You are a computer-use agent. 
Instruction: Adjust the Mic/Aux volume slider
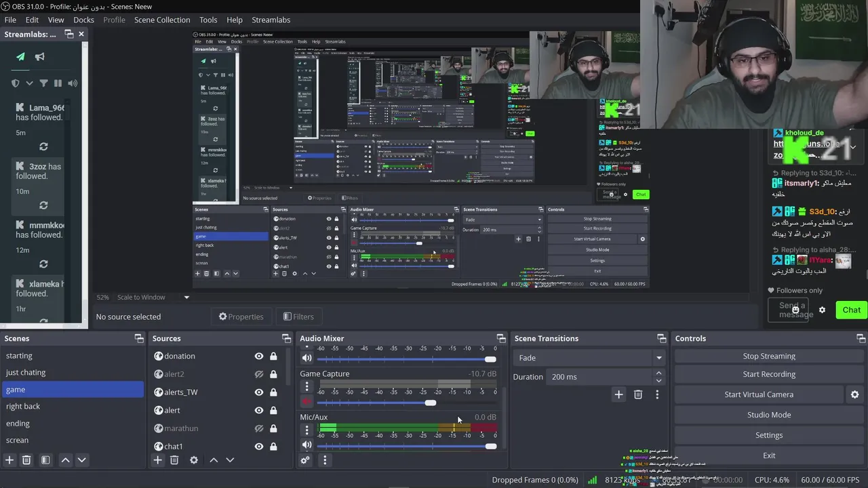click(x=491, y=446)
